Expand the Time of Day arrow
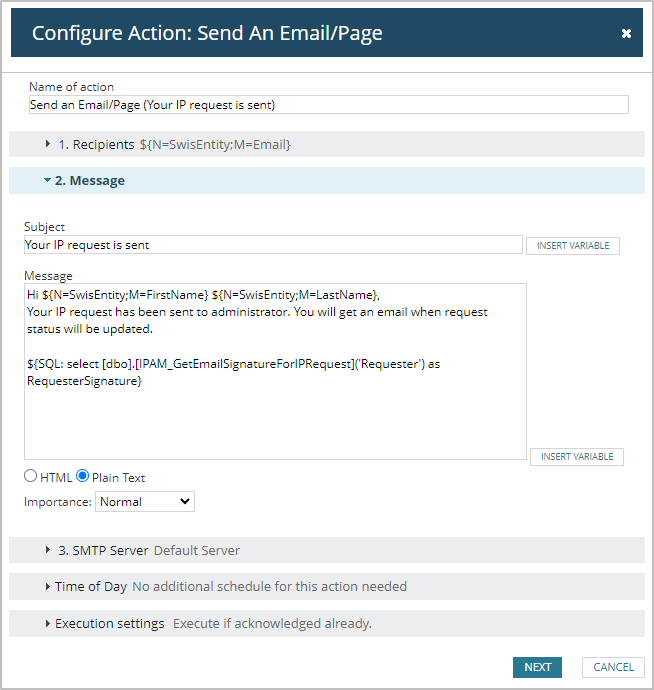Image resolution: width=654 pixels, height=690 pixels. [x=48, y=586]
